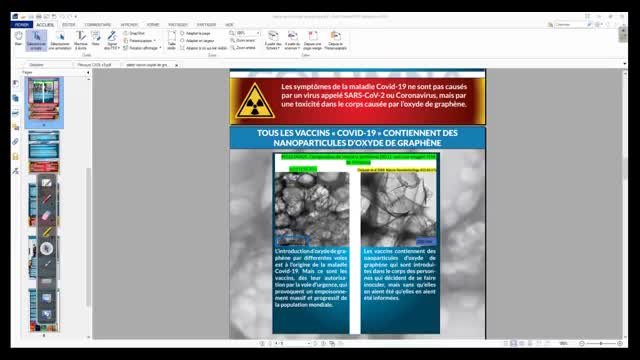Select the cursor pointer in floating toolbar
Screen dimensions: 640x360
47,248
